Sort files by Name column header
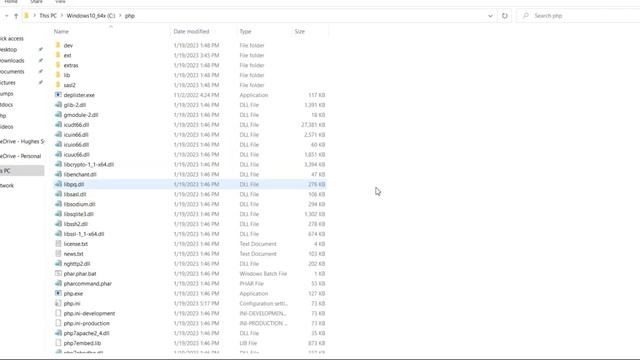This screenshot has width=640, height=360. pyautogui.click(x=61, y=31)
